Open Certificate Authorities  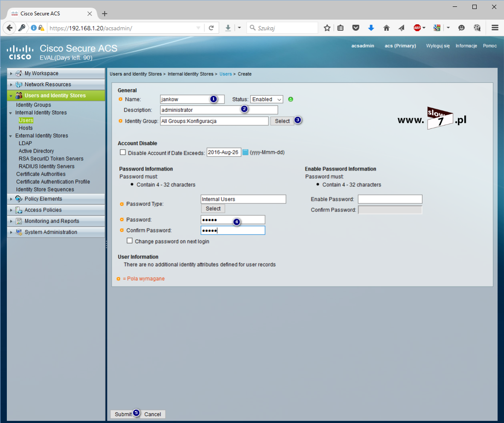point(41,174)
